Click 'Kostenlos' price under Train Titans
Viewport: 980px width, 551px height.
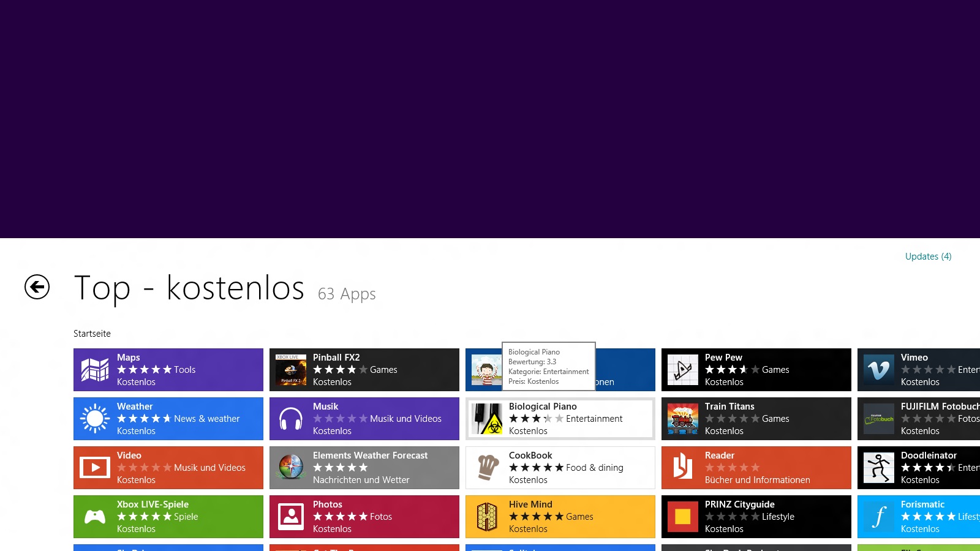point(724,431)
